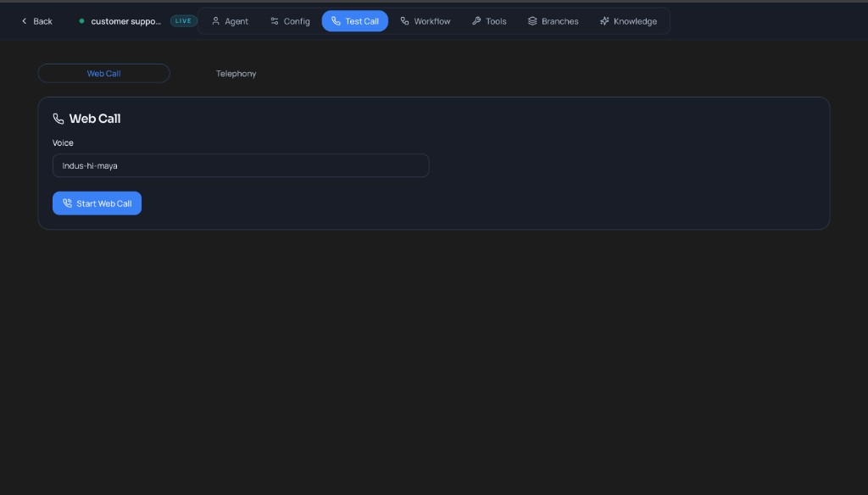The height and width of the screenshot is (495, 868).
Task: Select the Knowledge tab label
Action: [635, 21]
